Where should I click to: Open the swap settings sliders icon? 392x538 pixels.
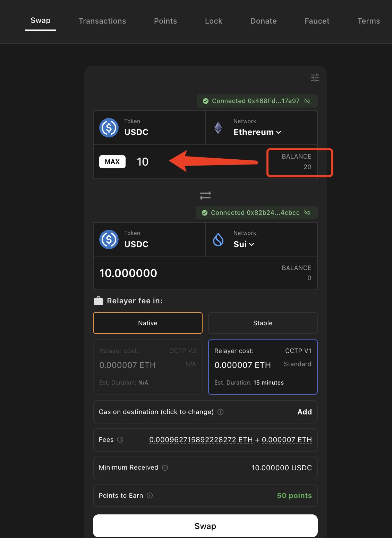315,78
